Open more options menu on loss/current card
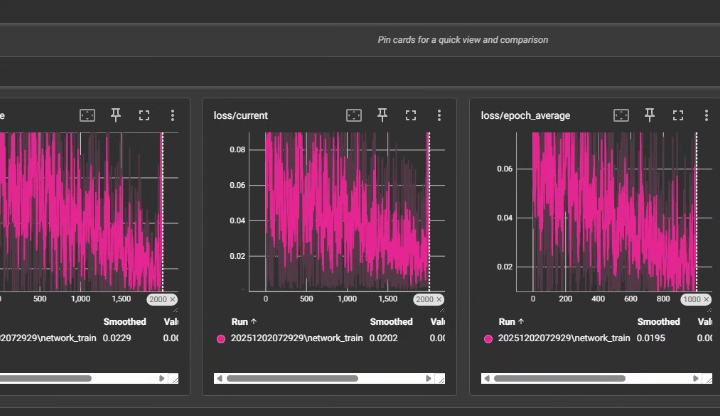 point(439,116)
